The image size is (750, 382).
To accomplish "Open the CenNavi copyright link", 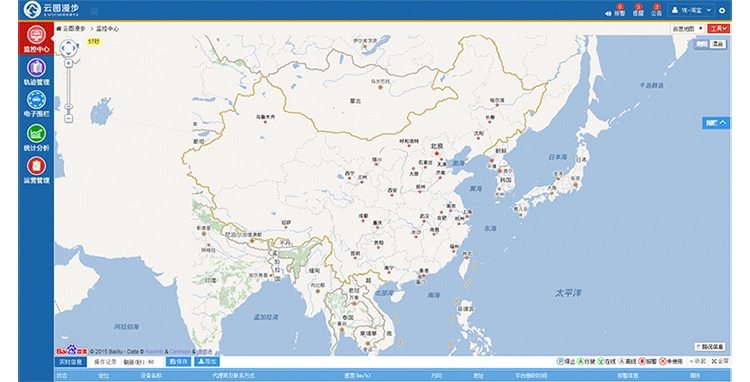I will tap(180, 352).
